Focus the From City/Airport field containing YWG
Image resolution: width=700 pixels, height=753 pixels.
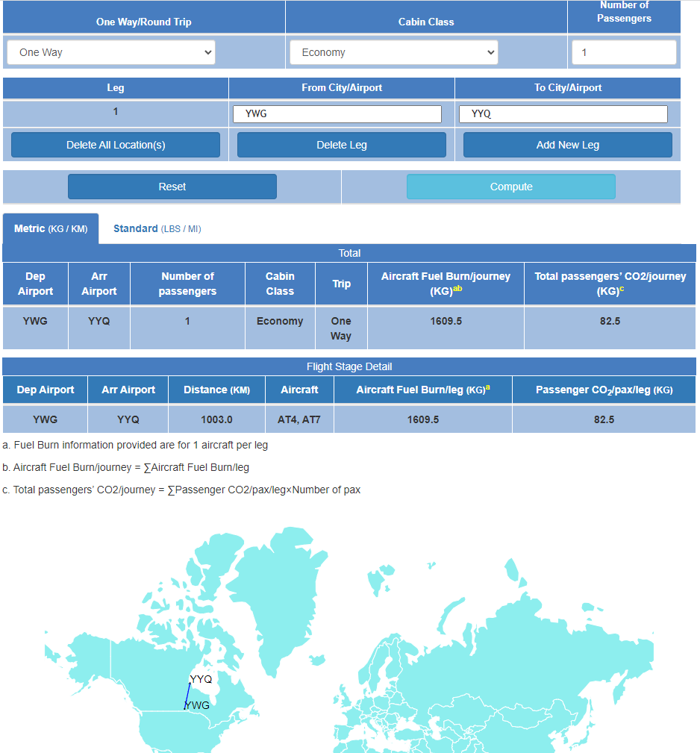pos(337,114)
